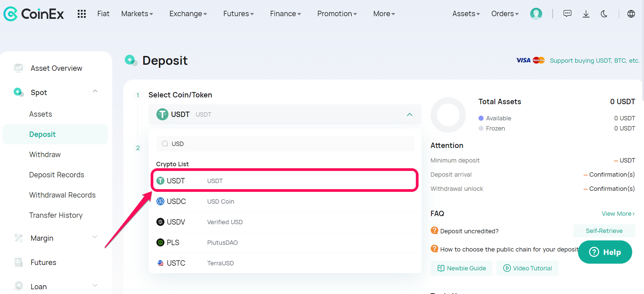This screenshot has height=294, width=644.
Task: Open the Orders dropdown
Action: point(505,14)
